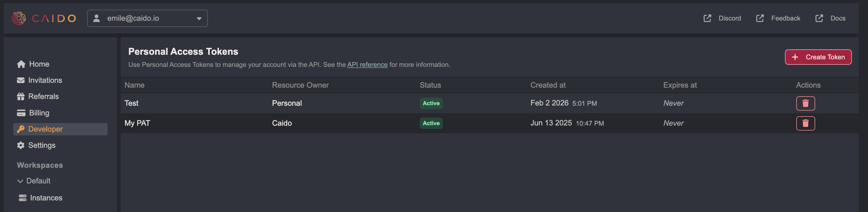Open Discord external link icon
This screenshot has width=868, height=212.
coord(707,18)
